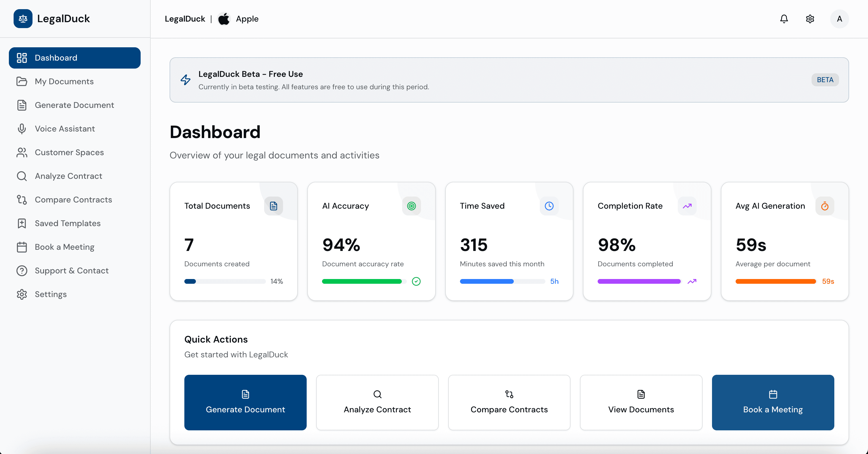Image resolution: width=868 pixels, height=454 pixels.
Task: Click Book a Meeting quick action button
Action: coord(773,403)
